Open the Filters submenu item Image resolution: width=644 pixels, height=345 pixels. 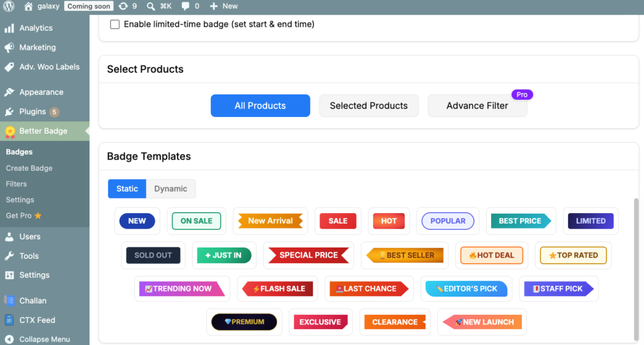pyautogui.click(x=16, y=184)
